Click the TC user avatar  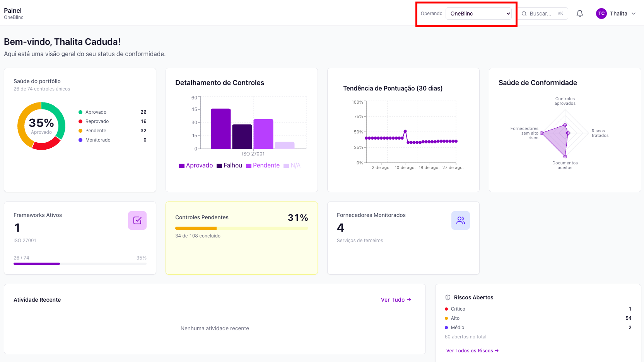pyautogui.click(x=601, y=14)
